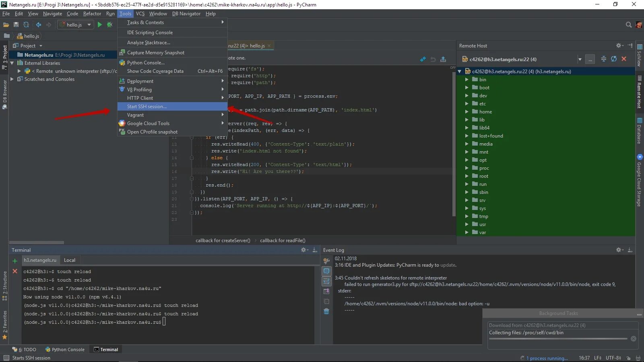The height and width of the screenshot is (362, 644).
Task: Open Remote Host server dropdown arrow
Action: pyautogui.click(x=580, y=59)
